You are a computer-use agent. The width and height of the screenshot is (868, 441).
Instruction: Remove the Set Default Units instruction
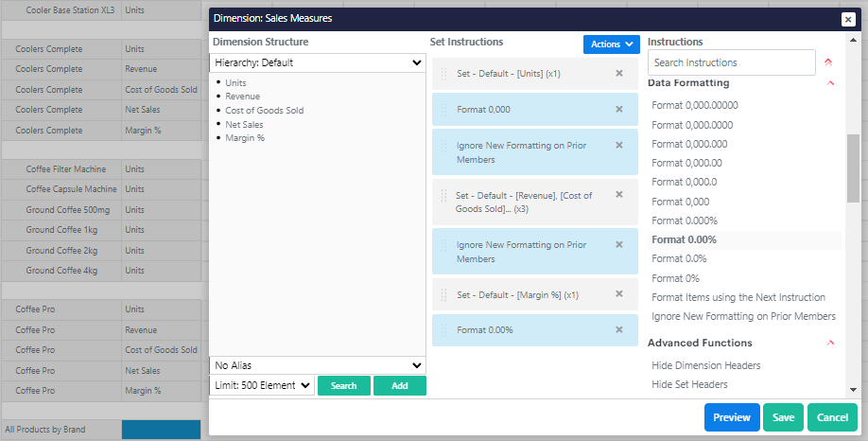pos(619,73)
